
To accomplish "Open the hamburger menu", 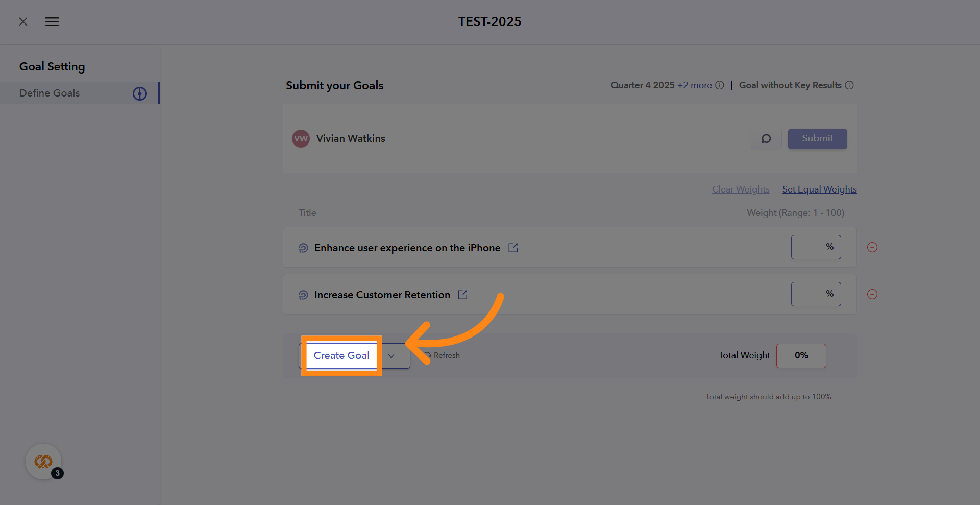I will (x=52, y=21).
